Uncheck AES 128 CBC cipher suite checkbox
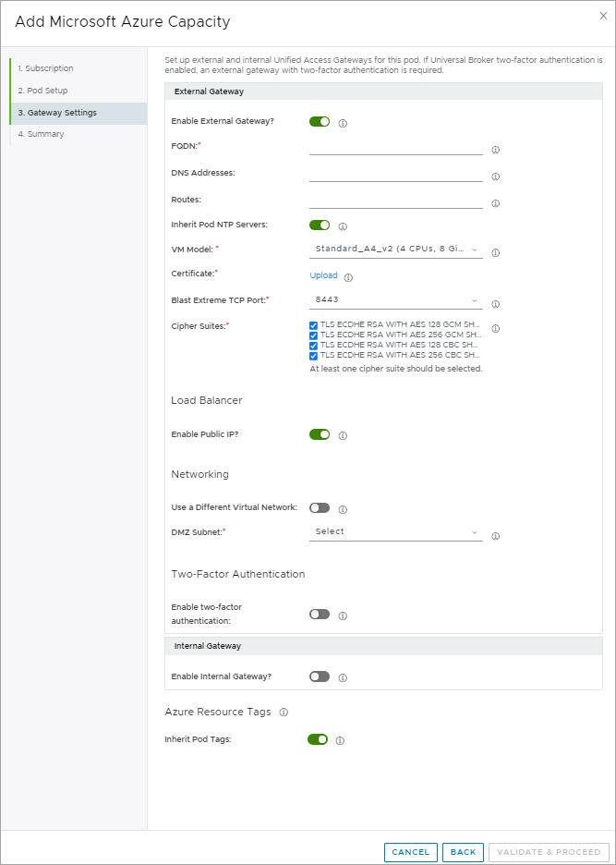Image resolution: width=616 pixels, height=865 pixels. click(x=313, y=346)
